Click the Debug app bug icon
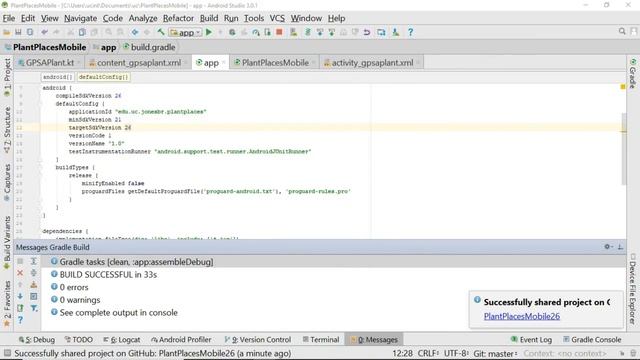 tap(232, 32)
